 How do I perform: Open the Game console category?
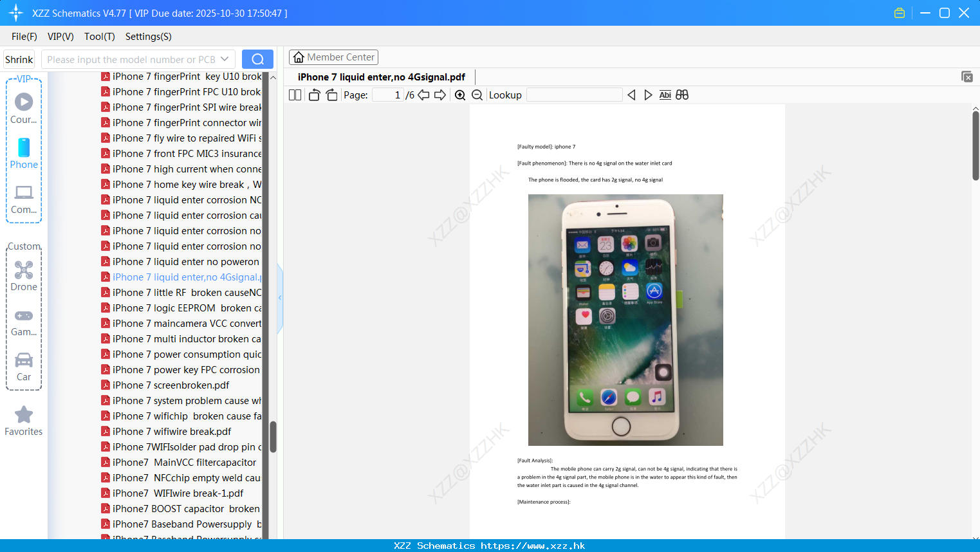click(24, 322)
